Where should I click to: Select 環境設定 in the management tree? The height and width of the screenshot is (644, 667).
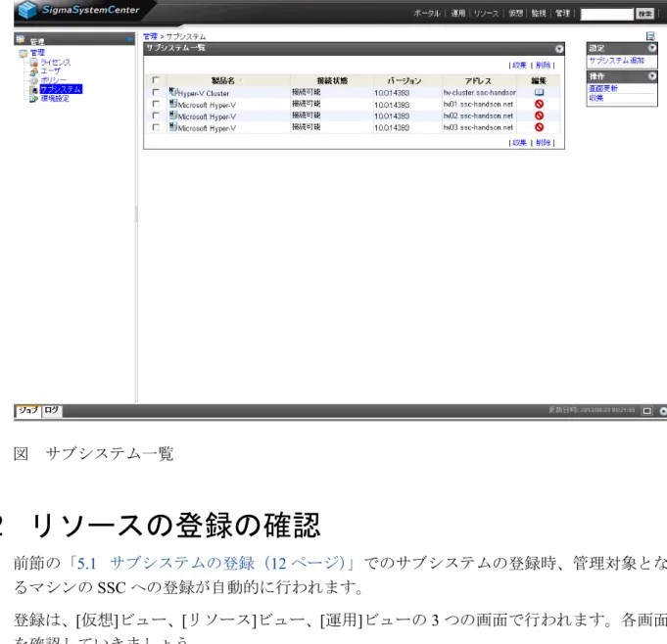55,99
